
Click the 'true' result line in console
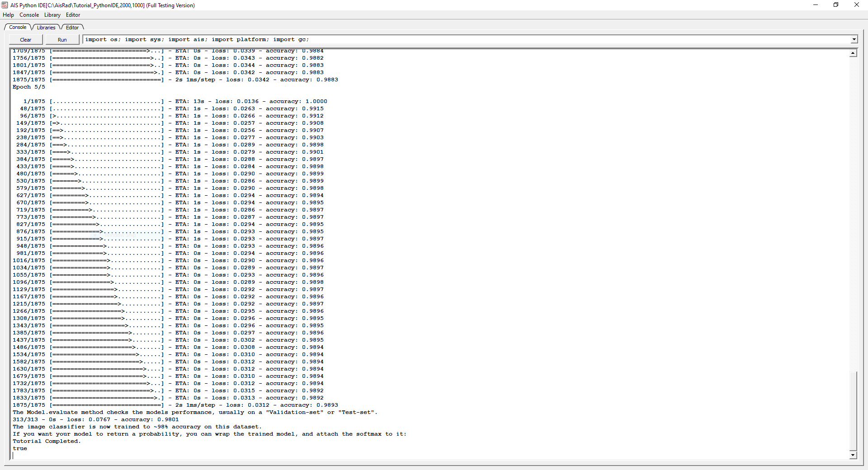[19, 448]
